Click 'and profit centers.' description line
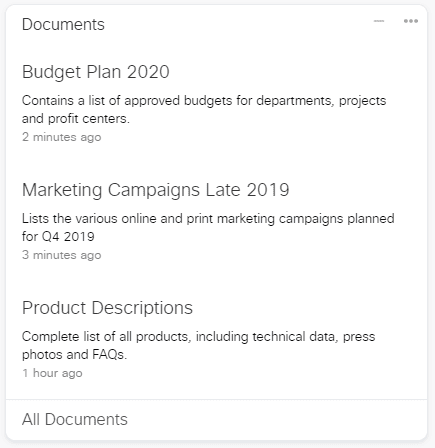Viewport: 435px width, 448px height. [76, 119]
